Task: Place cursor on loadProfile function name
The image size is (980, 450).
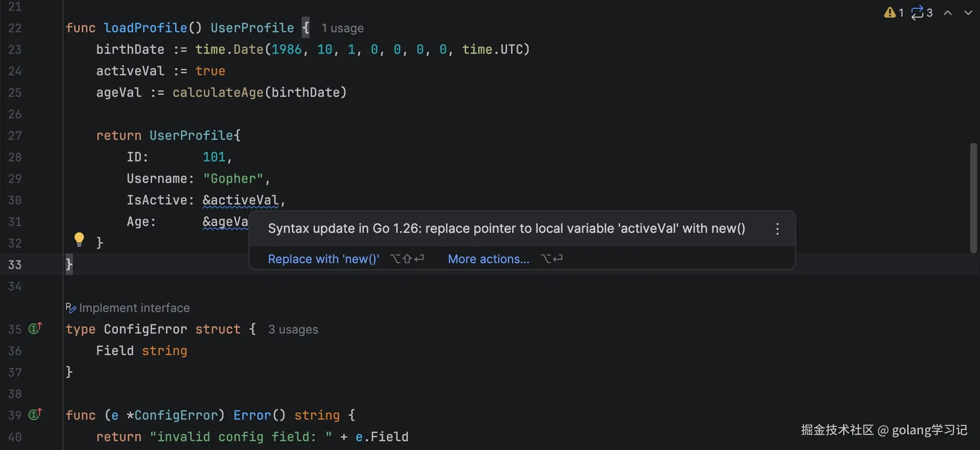Action: point(145,28)
